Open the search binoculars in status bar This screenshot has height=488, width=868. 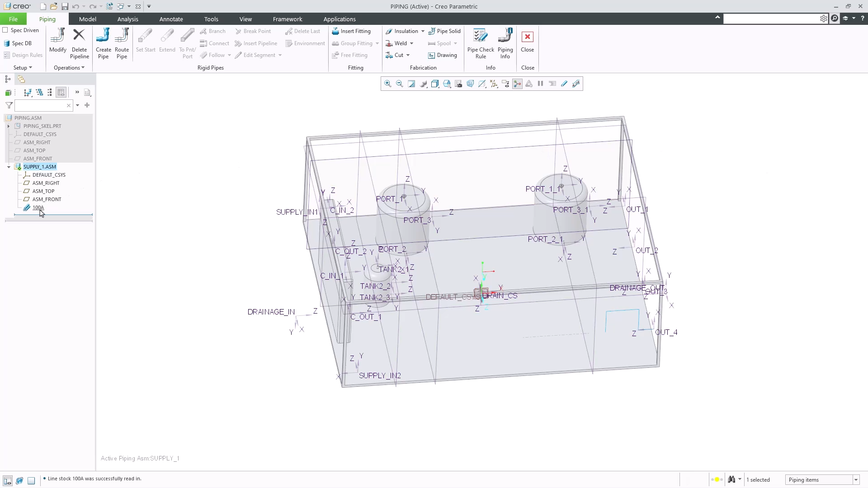732,479
